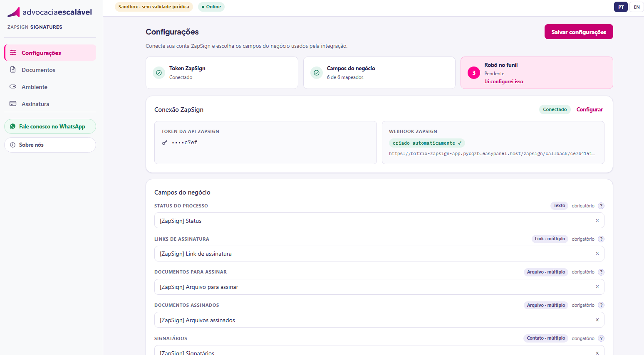The height and width of the screenshot is (355, 644).
Task: Open help icon for Signatários
Action: click(601, 338)
